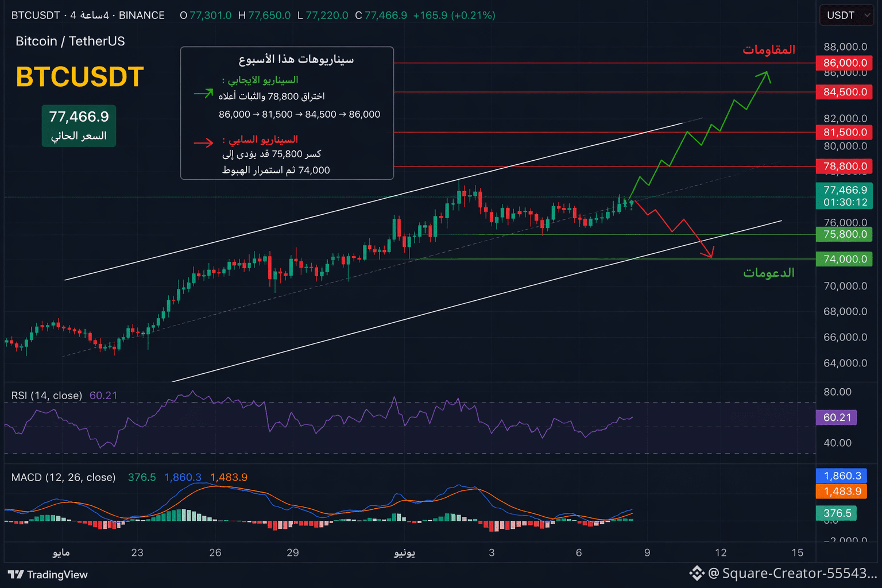This screenshot has height=588, width=882.
Task: Click the green arrow beside the positive scenario
Action: (204, 93)
